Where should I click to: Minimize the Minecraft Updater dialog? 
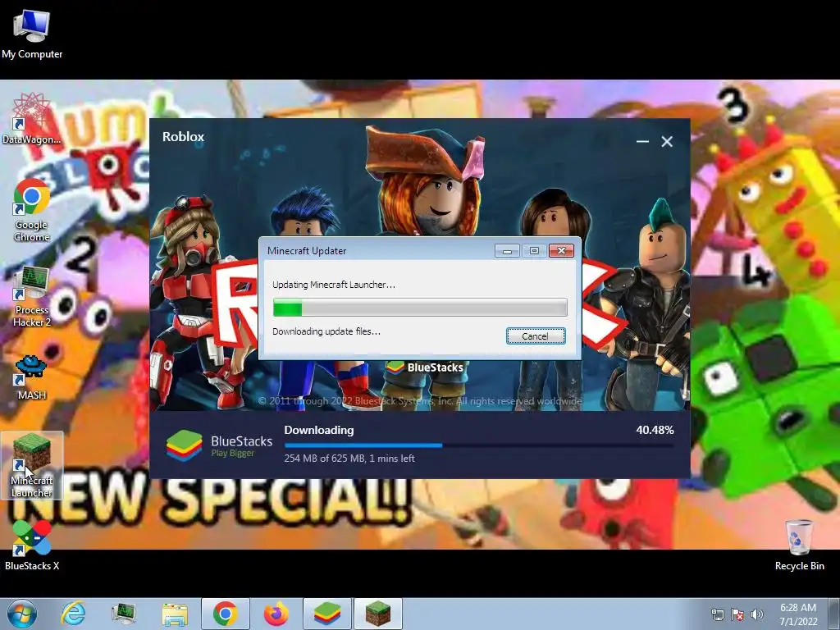507,251
